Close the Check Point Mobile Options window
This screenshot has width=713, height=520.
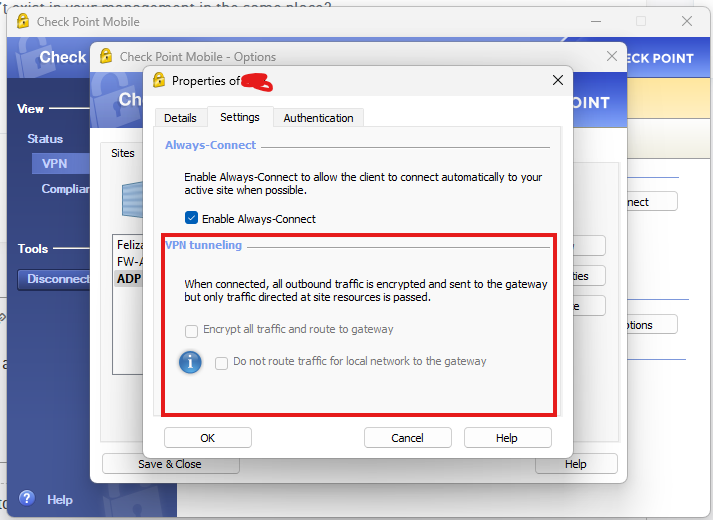(612, 56)
